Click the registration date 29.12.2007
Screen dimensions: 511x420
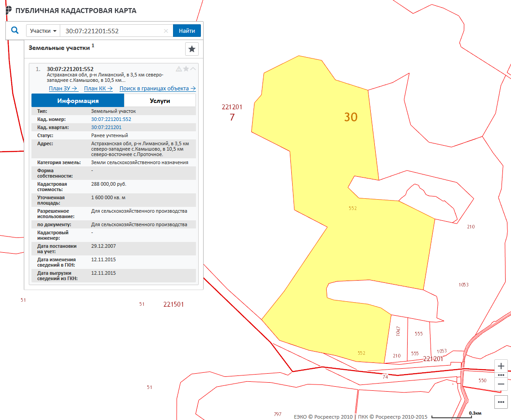point(103,246)
